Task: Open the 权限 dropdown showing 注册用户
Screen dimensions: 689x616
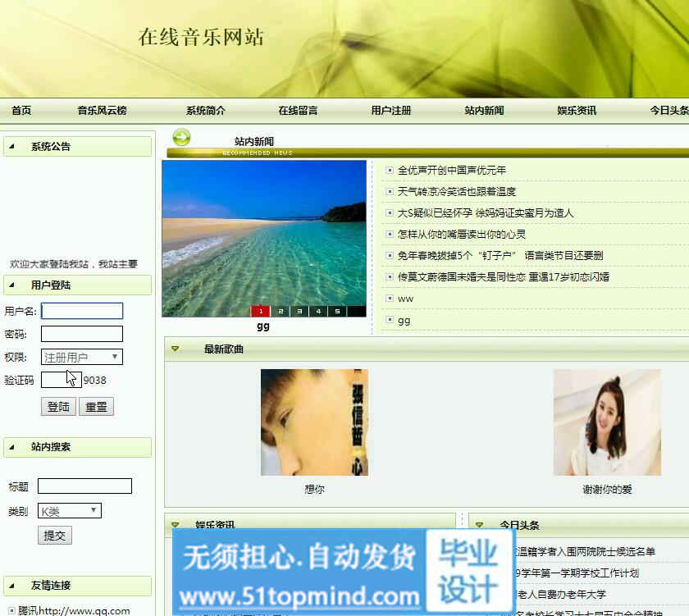Action: pyautogui.click(x=82, y=357)
